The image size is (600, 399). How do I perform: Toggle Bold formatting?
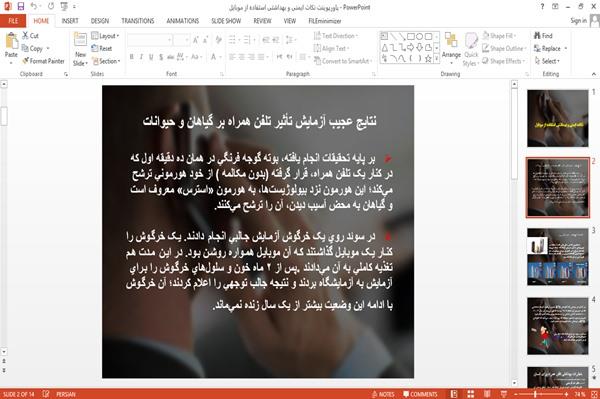click(132, 57)
